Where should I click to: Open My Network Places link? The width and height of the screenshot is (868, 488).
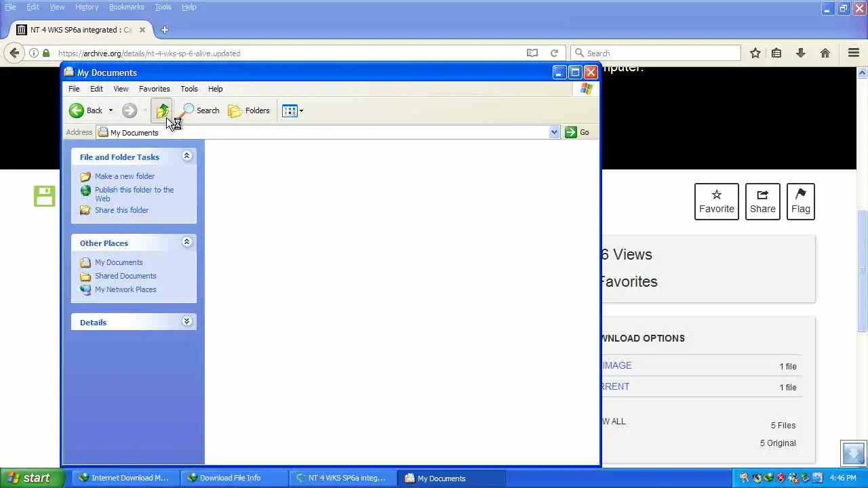pyautogui.click(x=125, y=289)
